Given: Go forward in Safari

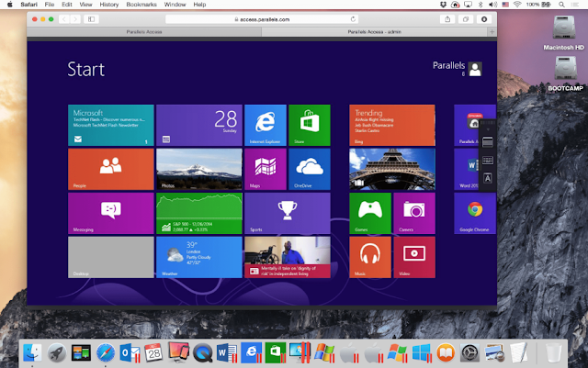Looking at the screenshot, I should [75, 19].
